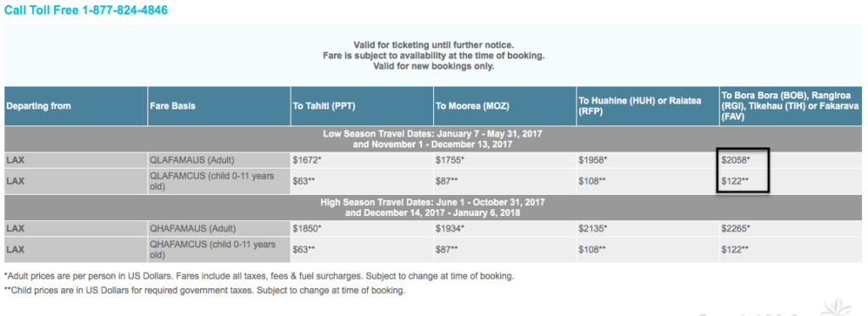Click the highlighted $2058 Bora Bora fare
The height and width of the screenshot is (316, 868).
coord(735,160)
